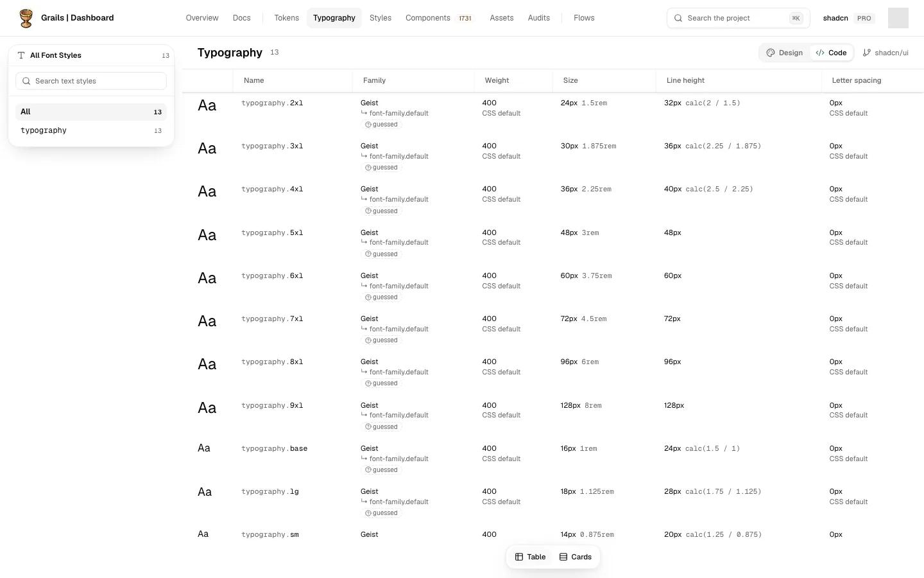
Task: Click the Search the project field
Action: pos(739,18)
